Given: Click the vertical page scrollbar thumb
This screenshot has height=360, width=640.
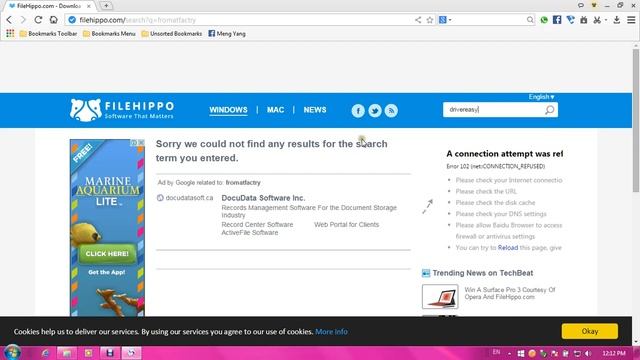Looking at the screenshot, I should [636, 120].
